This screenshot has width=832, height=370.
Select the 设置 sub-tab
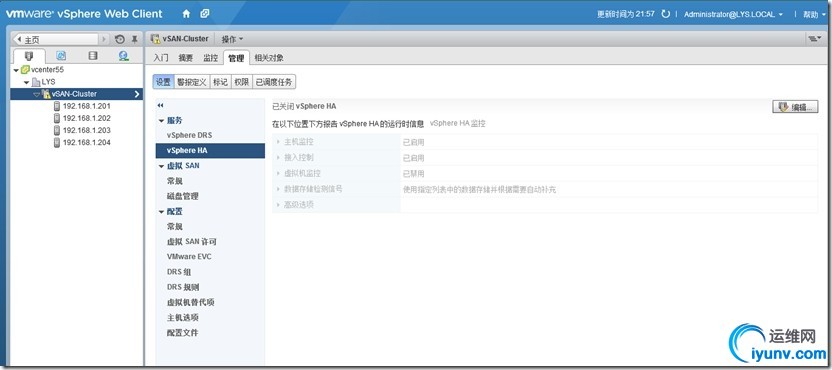pos(163,82)
